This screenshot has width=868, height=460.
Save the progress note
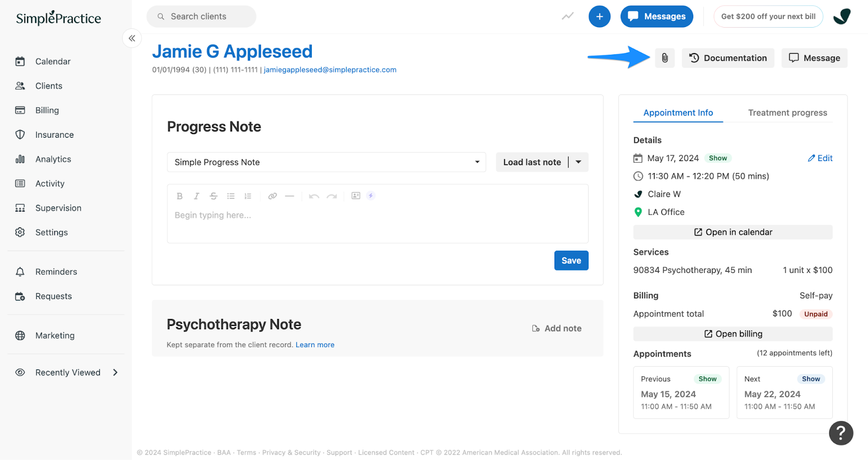tap(571, 260)
